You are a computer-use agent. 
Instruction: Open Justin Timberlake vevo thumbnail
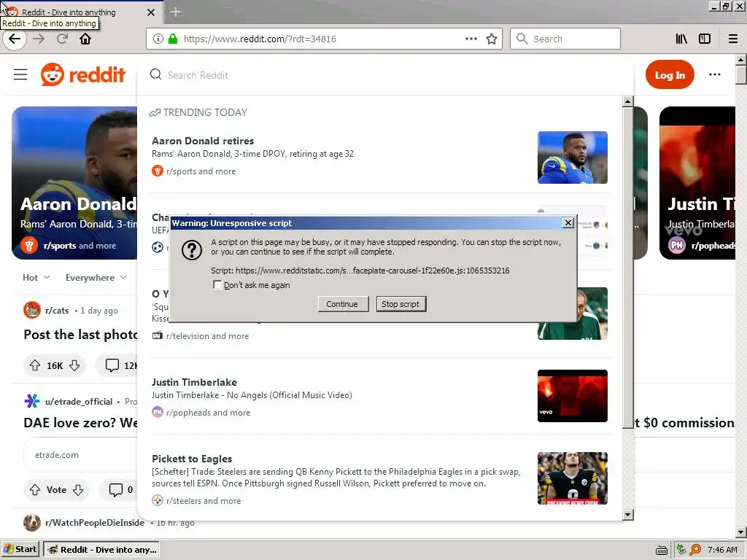572,396
